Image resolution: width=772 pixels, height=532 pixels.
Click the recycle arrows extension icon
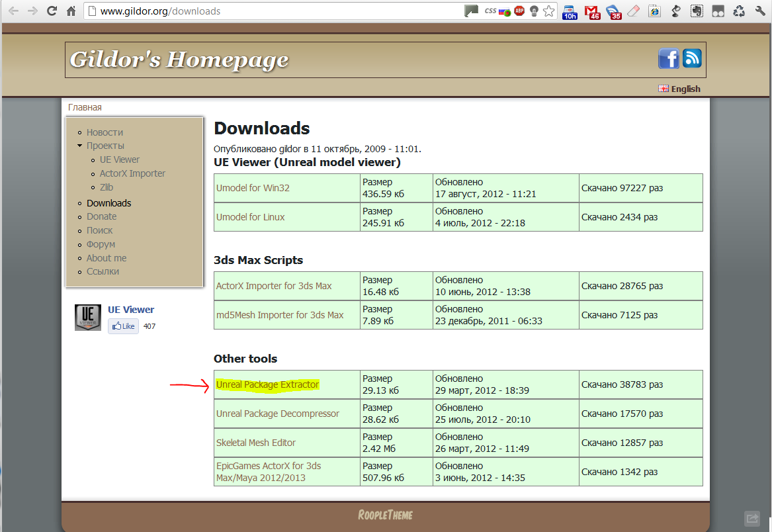(x=739, y=11)
